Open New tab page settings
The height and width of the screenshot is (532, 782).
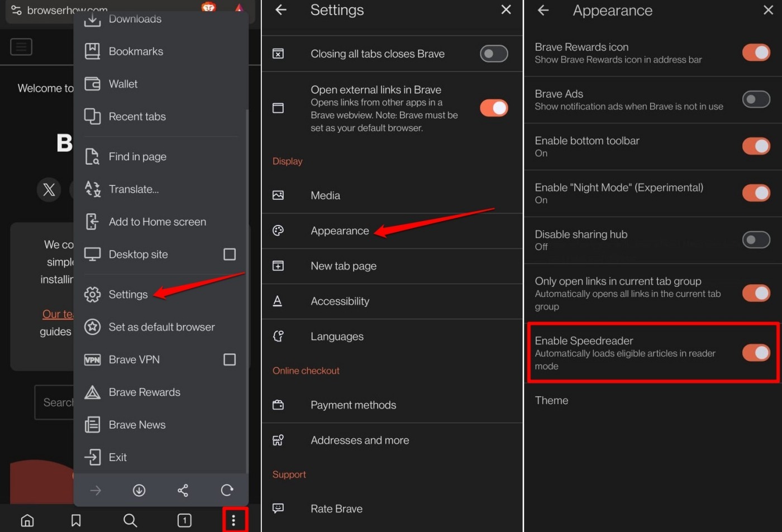392,266
